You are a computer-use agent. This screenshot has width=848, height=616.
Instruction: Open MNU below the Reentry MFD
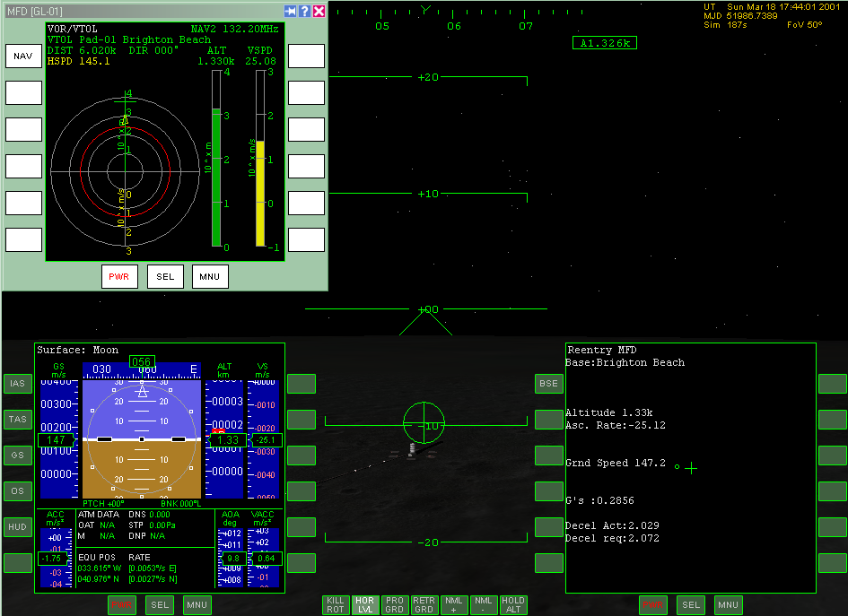pyautogui.click(x=728, y=605)
